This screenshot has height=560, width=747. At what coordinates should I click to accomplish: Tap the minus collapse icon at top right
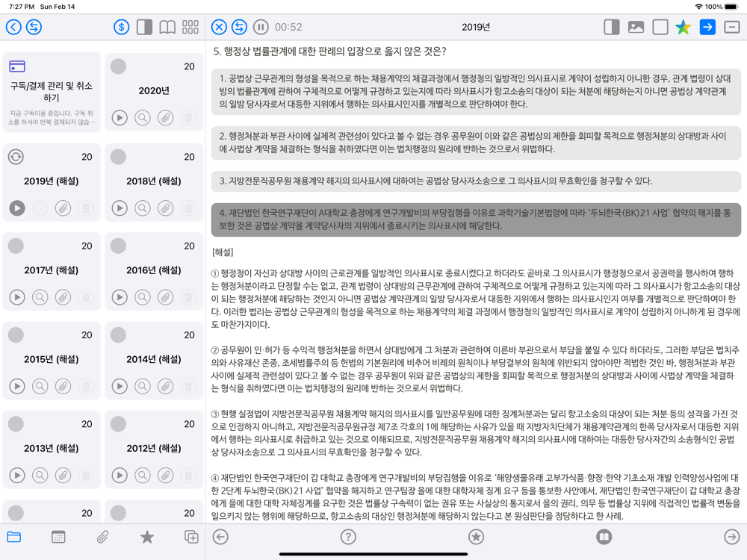[x=731, y=27]
